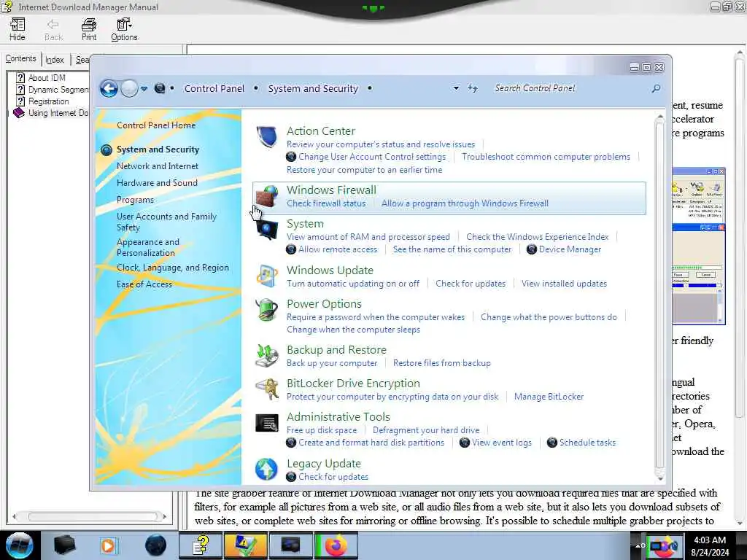Click the refresh icon in address bar
This screenshot has height=560, width=747.
point(472,88)
